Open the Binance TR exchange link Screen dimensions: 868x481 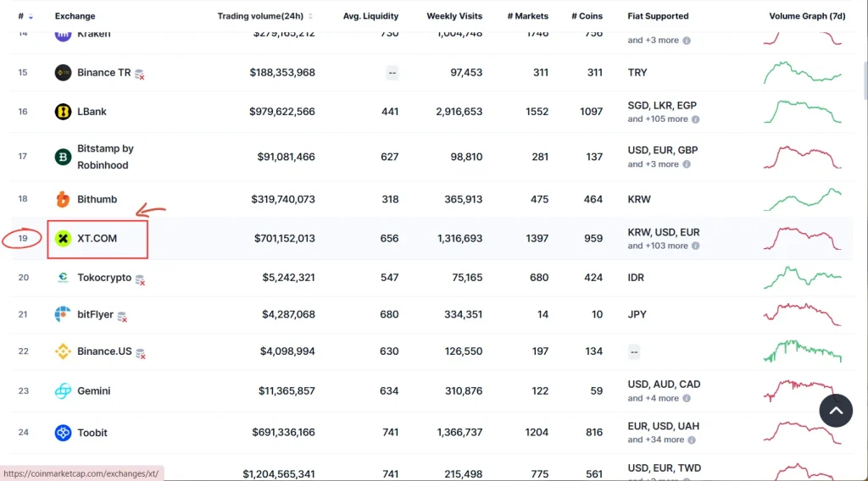coord(104,73)
